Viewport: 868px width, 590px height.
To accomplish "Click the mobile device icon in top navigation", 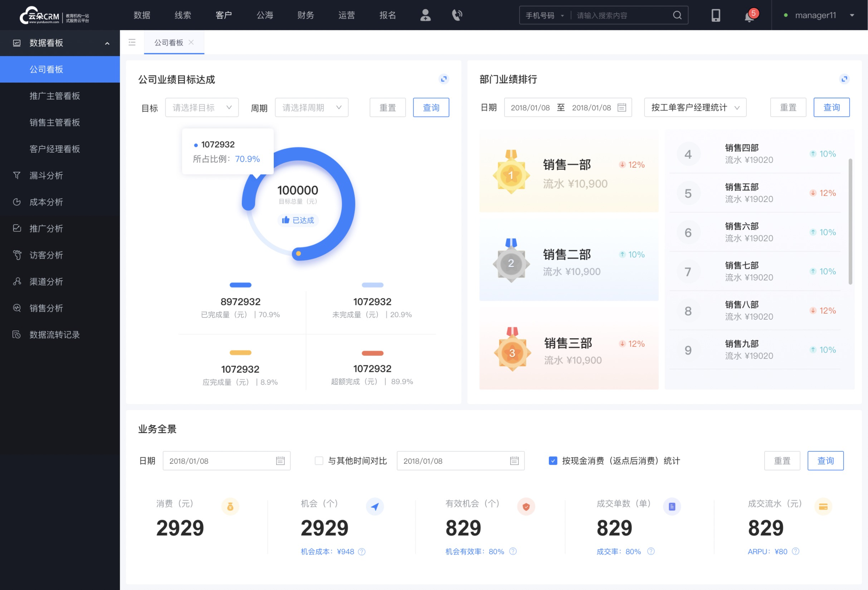I will click(715, 15).
